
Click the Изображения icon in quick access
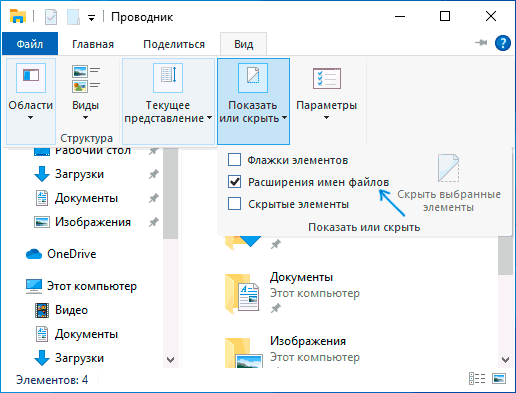click(42, 222)
